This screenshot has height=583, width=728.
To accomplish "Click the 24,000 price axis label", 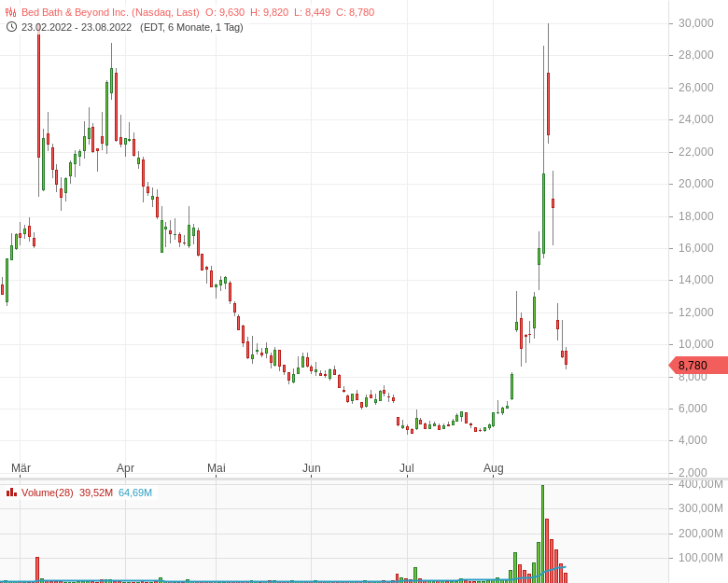I will click(696, 119).
